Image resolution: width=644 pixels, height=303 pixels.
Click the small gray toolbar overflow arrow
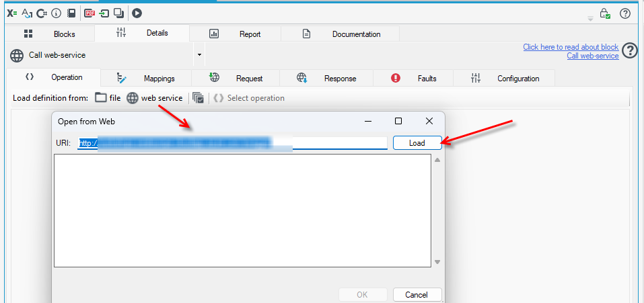point(590,18)
